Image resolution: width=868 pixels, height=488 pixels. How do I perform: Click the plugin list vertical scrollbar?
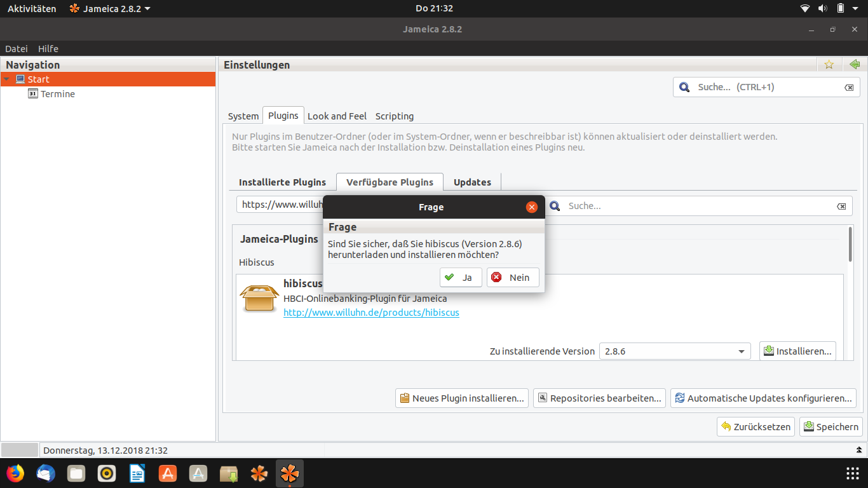[x=850, y=244]
